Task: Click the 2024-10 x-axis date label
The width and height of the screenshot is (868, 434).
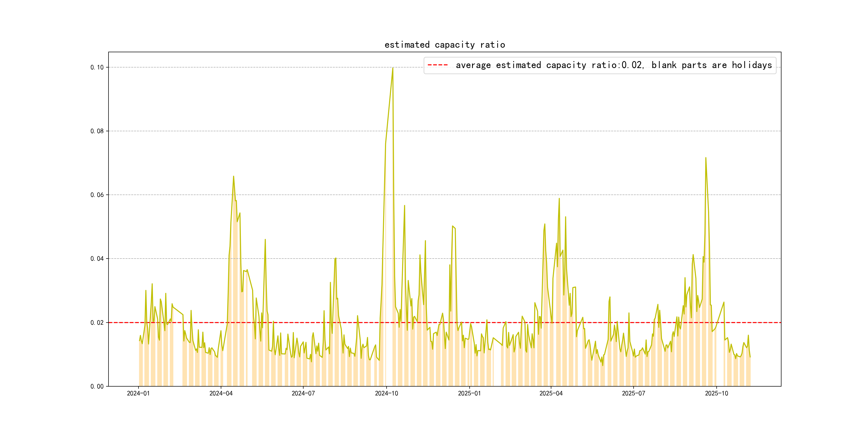Action: [x=387, y=394]
